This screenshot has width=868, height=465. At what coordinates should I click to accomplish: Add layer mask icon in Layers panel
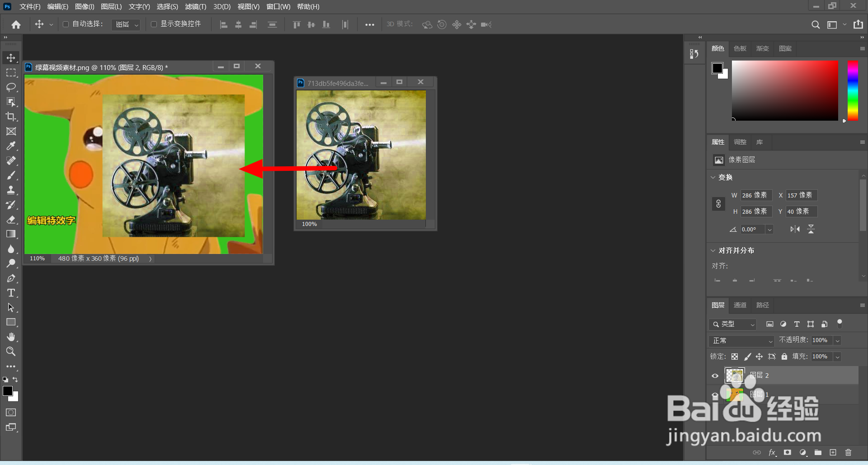tap(788, 452)
